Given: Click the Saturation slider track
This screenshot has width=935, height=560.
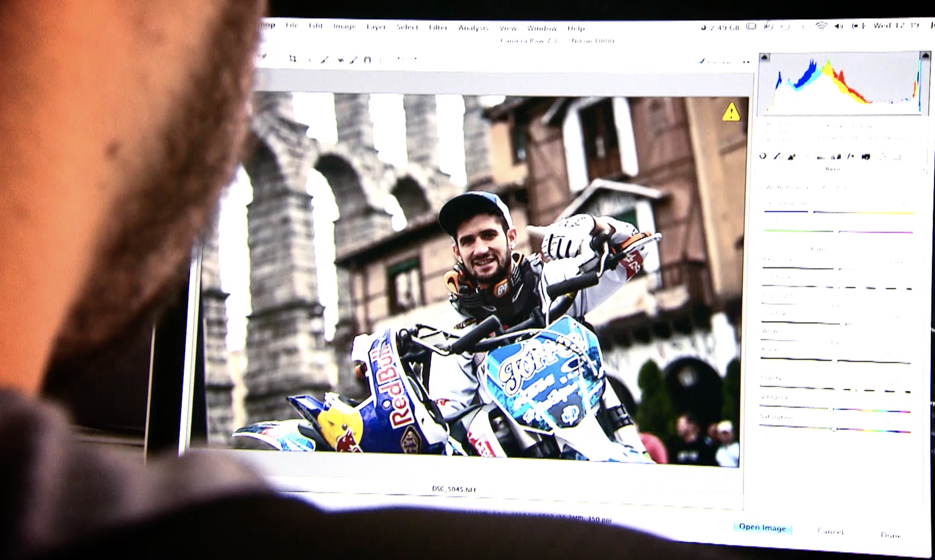Looking at the screenshot, I should [835, 429].
